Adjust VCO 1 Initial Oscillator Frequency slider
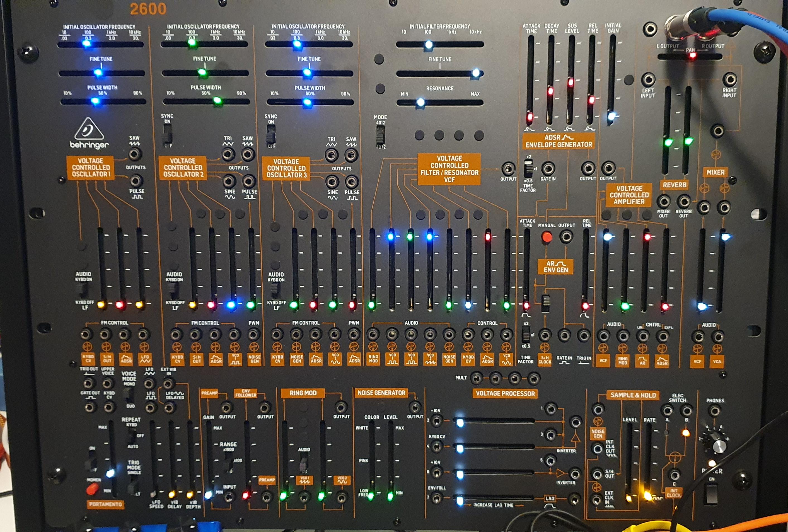The height and width of the screenshot is (532, 788). (87, 44)
